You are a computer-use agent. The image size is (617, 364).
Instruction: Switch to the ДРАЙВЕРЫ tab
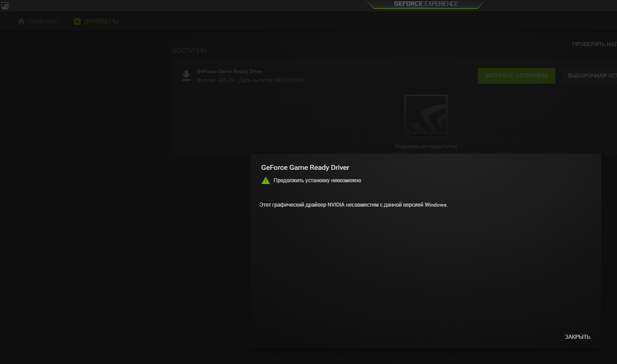[x=96, y=21]
